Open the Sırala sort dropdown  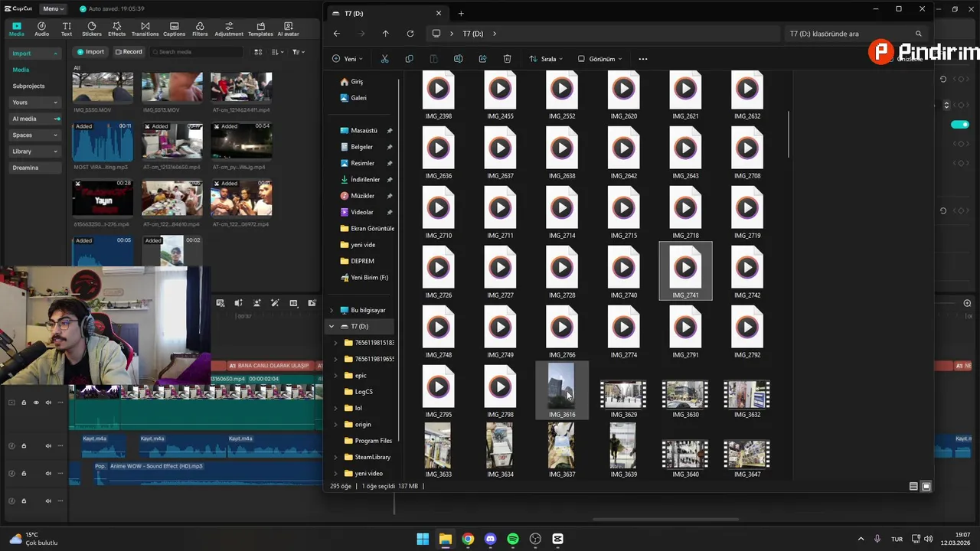(x=546, y=59)
